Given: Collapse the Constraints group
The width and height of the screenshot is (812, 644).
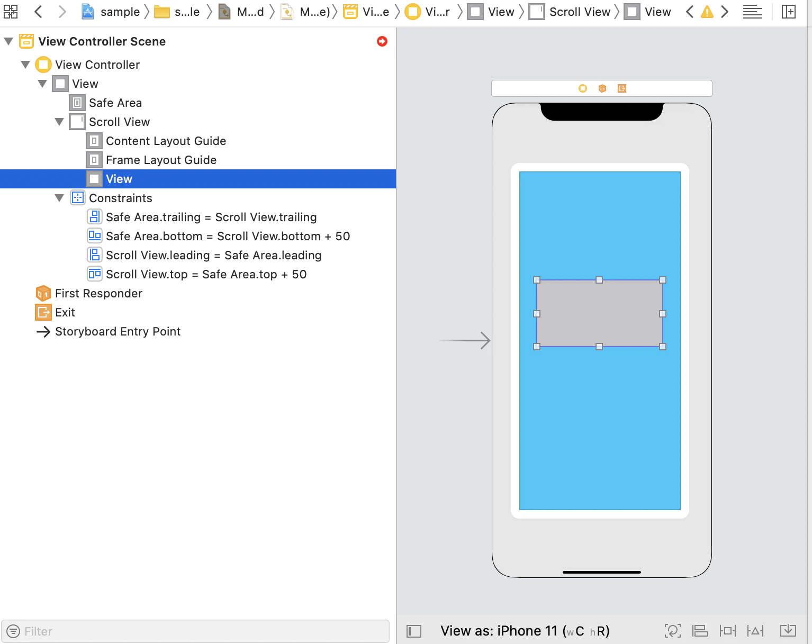Looking at the screenshot, I should click(59, 198).
